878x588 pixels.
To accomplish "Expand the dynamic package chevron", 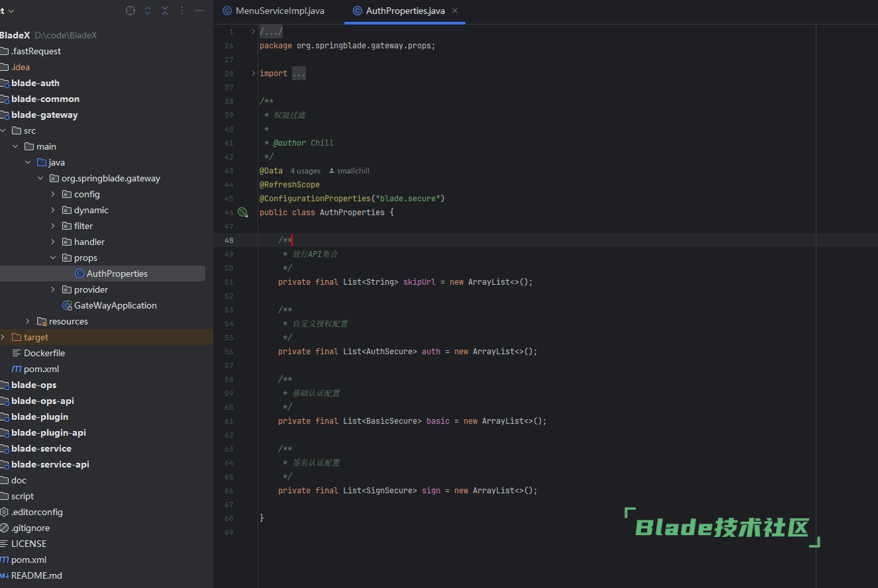I will [54, 210].
